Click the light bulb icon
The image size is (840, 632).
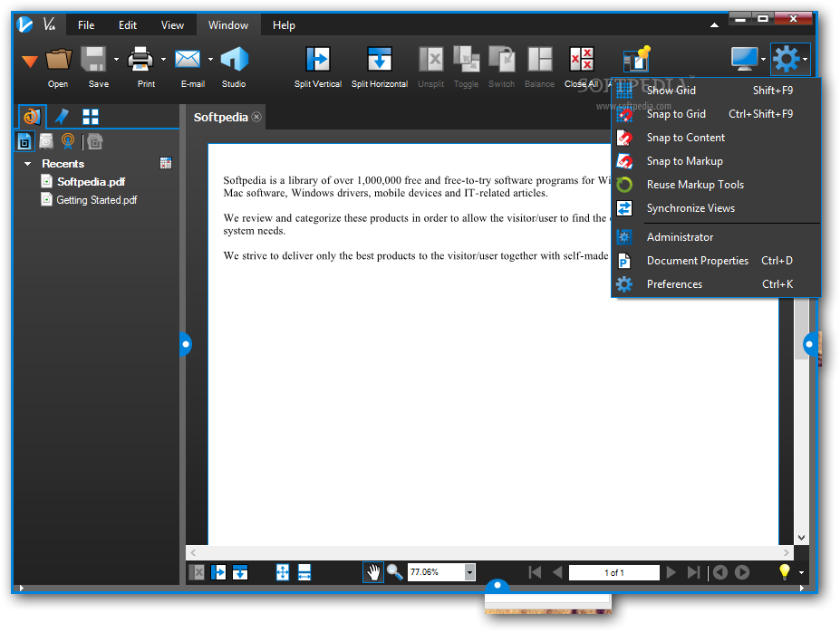[x=785, y=571]
